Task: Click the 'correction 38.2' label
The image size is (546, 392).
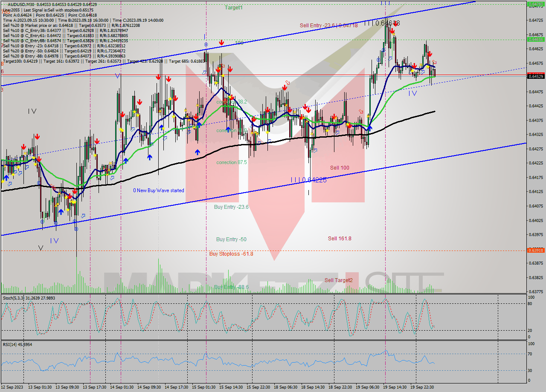Action: tap(232, 102)
